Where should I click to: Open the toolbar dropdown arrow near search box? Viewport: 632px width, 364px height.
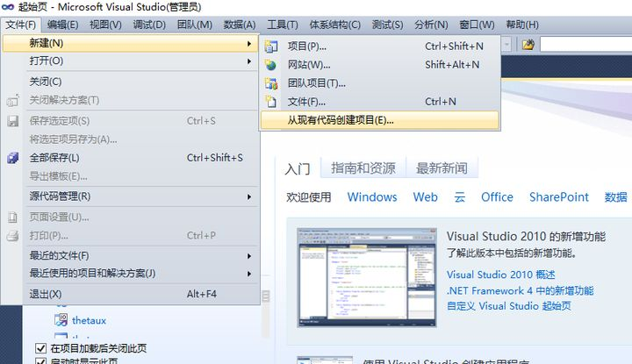click(x=506, y=44)
